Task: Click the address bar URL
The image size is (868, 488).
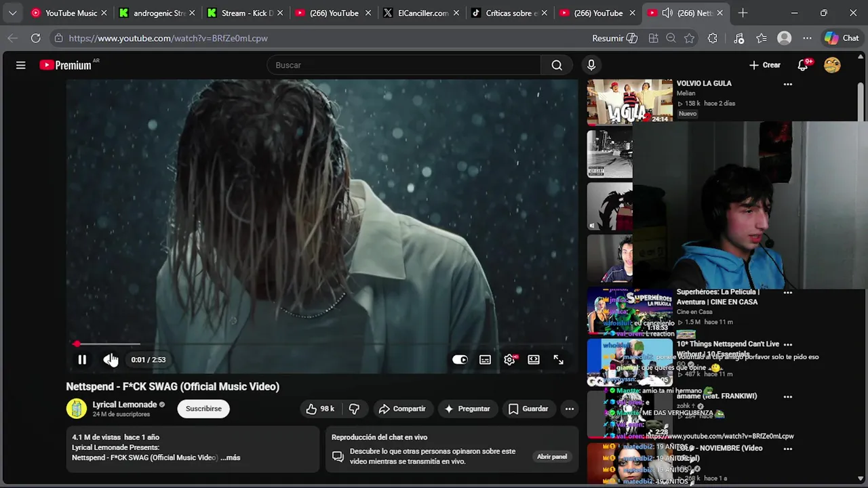Action: point(168,39)
